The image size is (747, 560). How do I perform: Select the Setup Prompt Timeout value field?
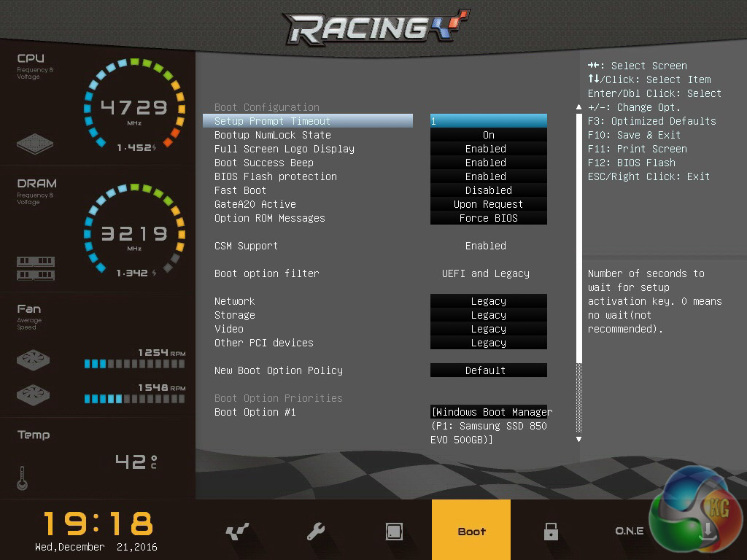(x=488, y=120)
